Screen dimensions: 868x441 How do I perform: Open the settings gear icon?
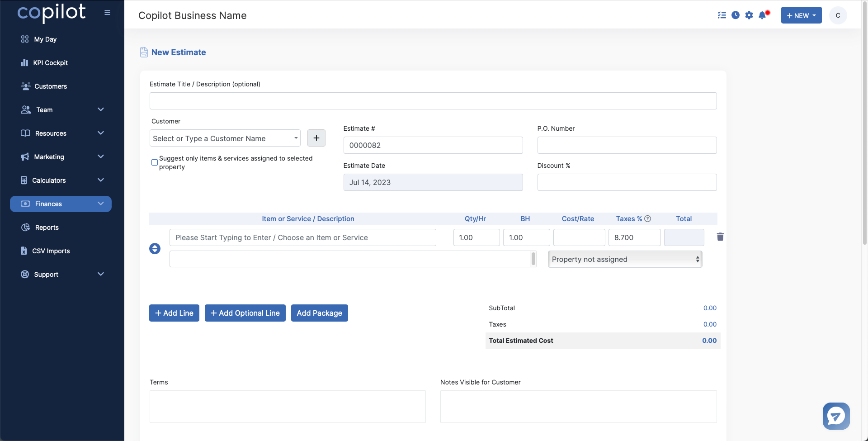pyautogui.click(x=749, y=15)
